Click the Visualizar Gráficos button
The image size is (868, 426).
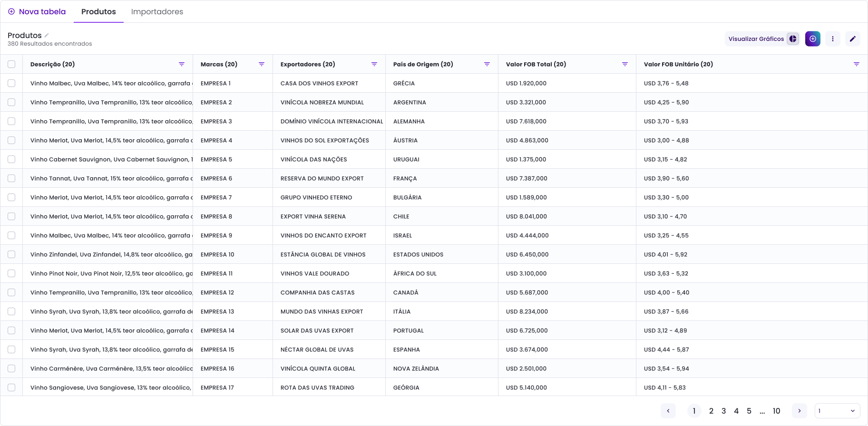pyautogui.click(x=762, y=39)
